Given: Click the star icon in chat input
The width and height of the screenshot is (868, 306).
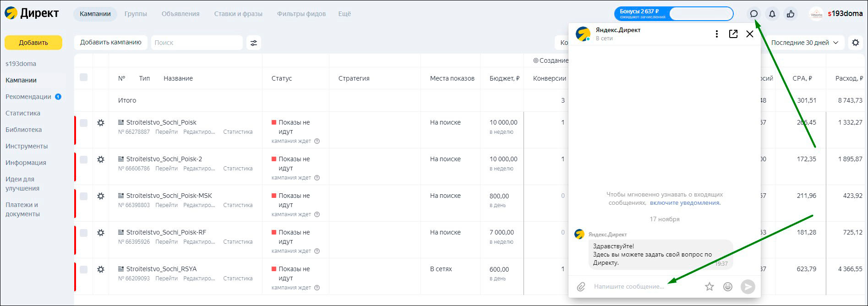Looking at the screenshot, I should 710,287.
